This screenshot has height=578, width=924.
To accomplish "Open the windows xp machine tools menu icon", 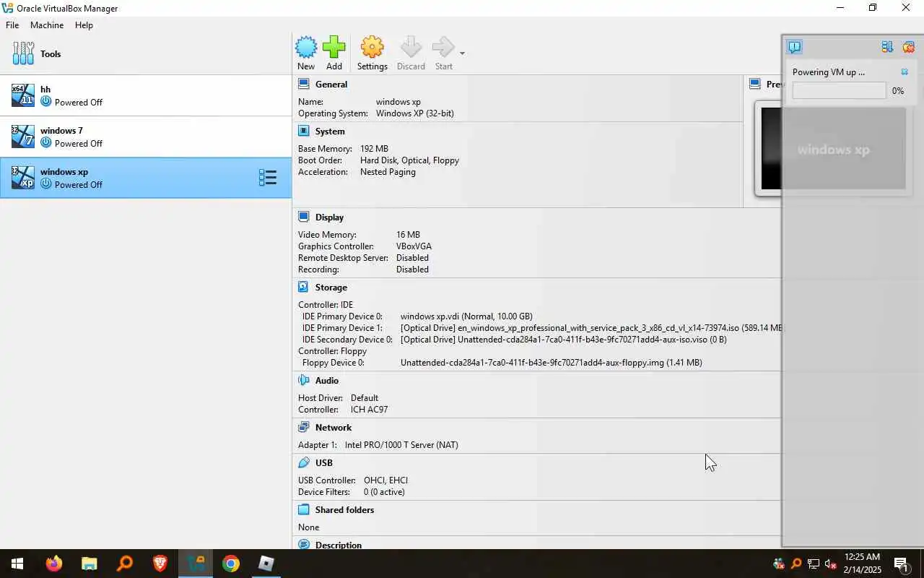I will coord(268,178).
